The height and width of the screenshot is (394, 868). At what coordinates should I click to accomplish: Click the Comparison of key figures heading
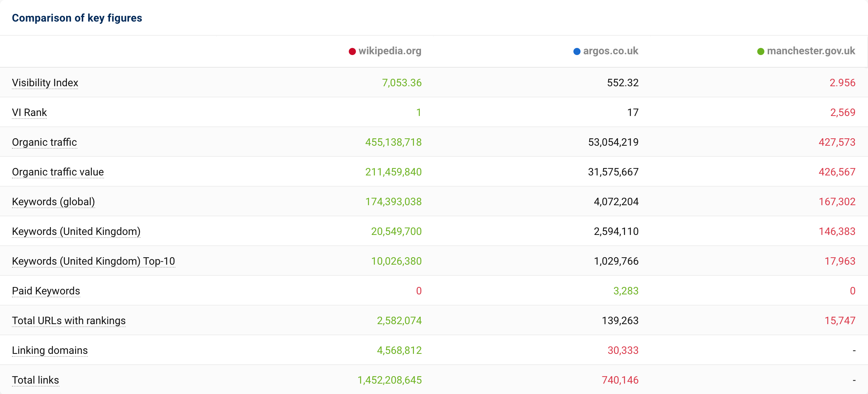77,18
